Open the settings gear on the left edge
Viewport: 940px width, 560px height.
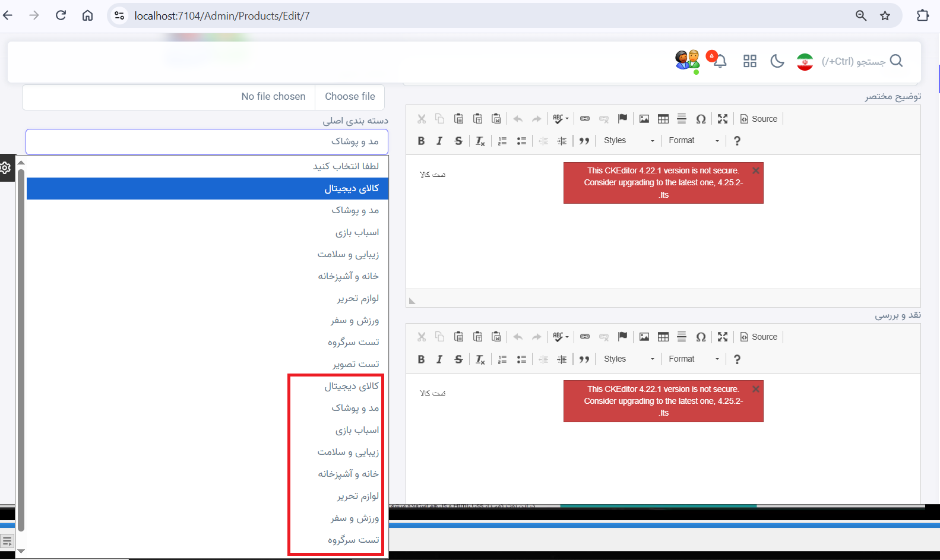6,168
